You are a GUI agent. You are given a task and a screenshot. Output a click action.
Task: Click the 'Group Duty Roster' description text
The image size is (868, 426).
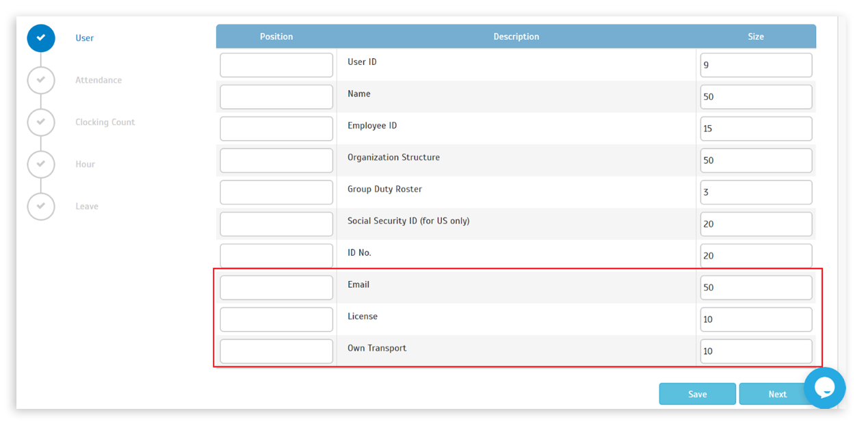click(x=384, y=189)
